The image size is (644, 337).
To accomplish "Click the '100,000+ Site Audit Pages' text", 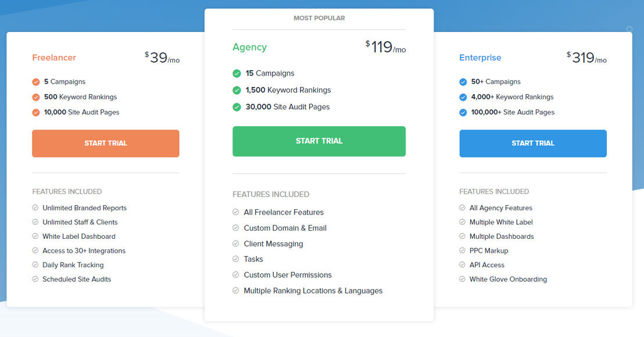I will [513, 112].
